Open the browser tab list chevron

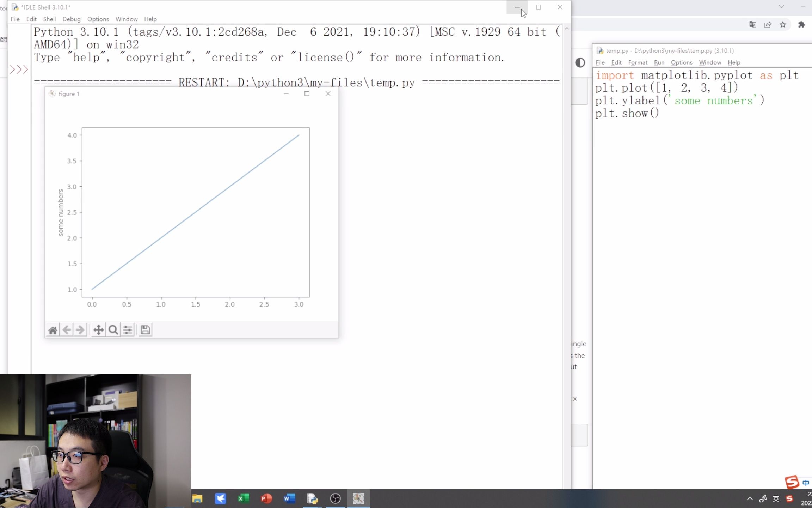781,7
